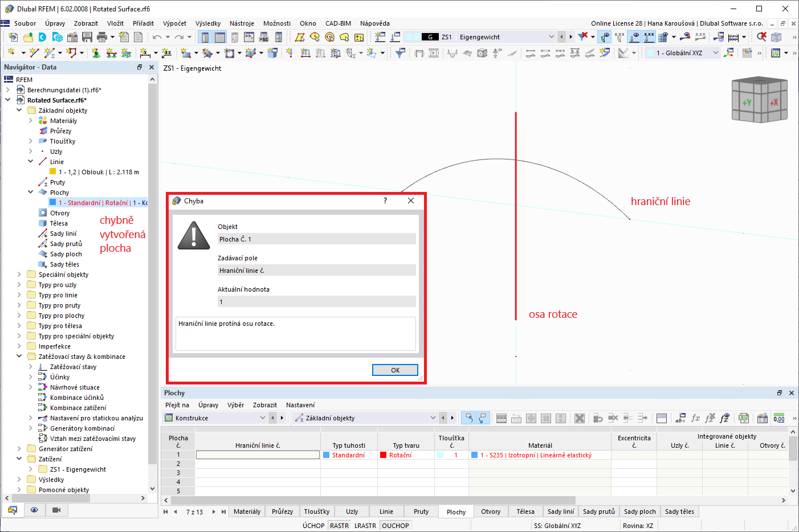
Task: Switch to the Otvory table tab
Action: point(490,511)
